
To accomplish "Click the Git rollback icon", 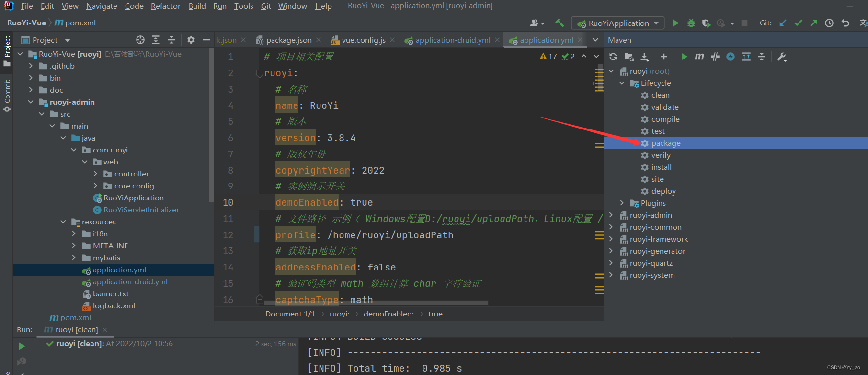I will 845,23.
